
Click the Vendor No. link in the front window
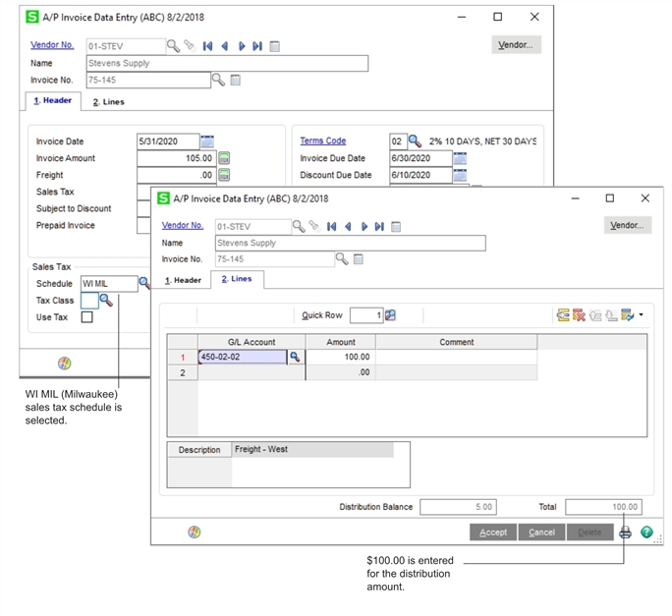183,226
